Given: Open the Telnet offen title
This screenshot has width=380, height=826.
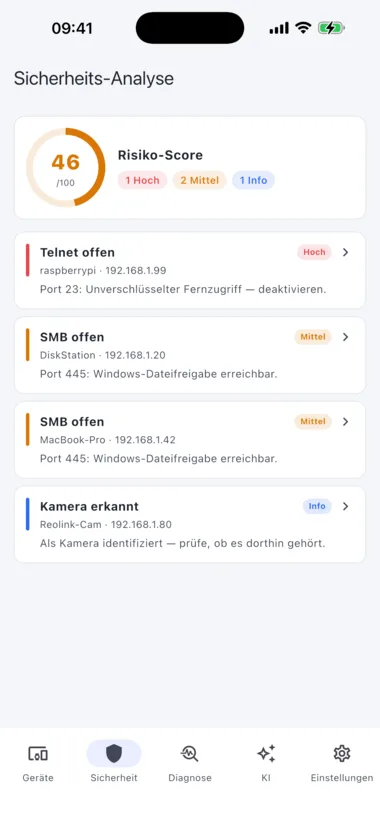Looking at the screenshot, I should [77, 252].
